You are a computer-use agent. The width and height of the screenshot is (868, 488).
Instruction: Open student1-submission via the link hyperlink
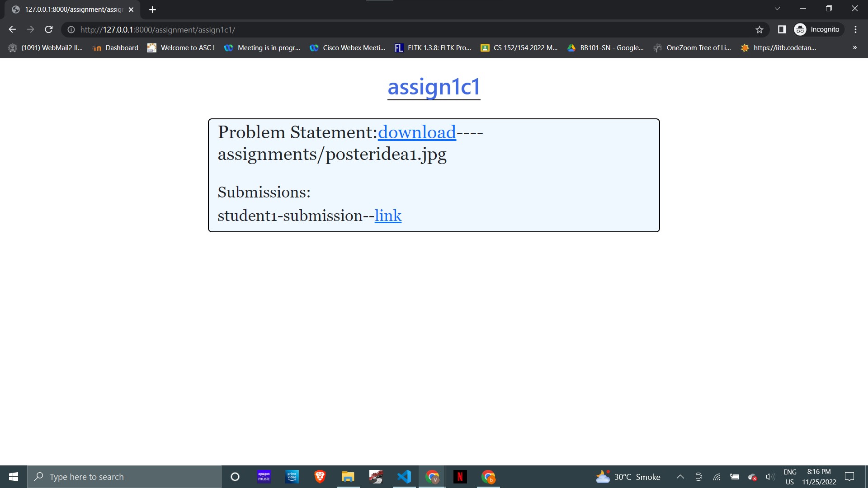tap(388, 216)
